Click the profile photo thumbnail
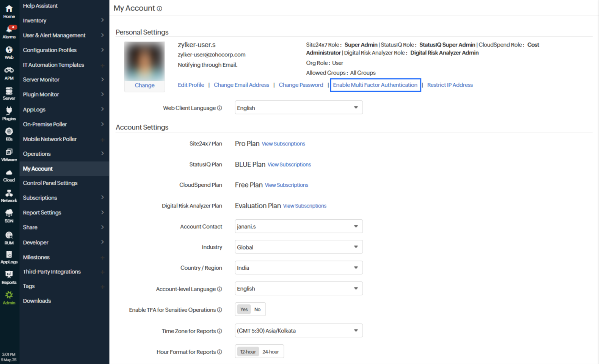The width and height of the screenshot is (599, 364). coord(144,61)
